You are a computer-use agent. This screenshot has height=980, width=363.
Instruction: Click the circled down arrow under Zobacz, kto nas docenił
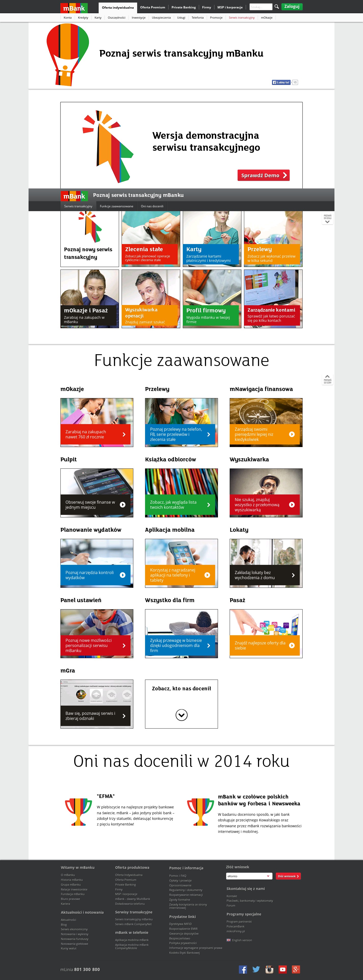(x=181, y=715)
